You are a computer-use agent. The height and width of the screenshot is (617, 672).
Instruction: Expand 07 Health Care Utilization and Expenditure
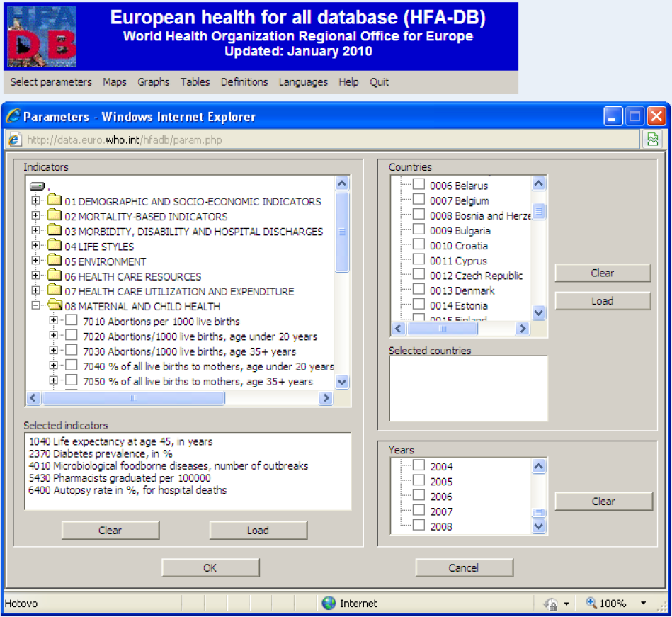click(x=36, y=290)
